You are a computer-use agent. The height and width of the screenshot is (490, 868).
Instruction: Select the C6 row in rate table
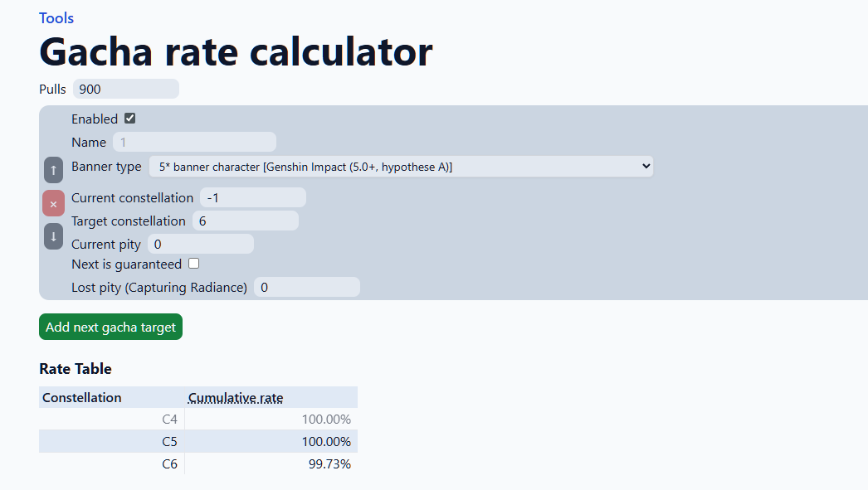pyautogui.click(x=169, y=464)
